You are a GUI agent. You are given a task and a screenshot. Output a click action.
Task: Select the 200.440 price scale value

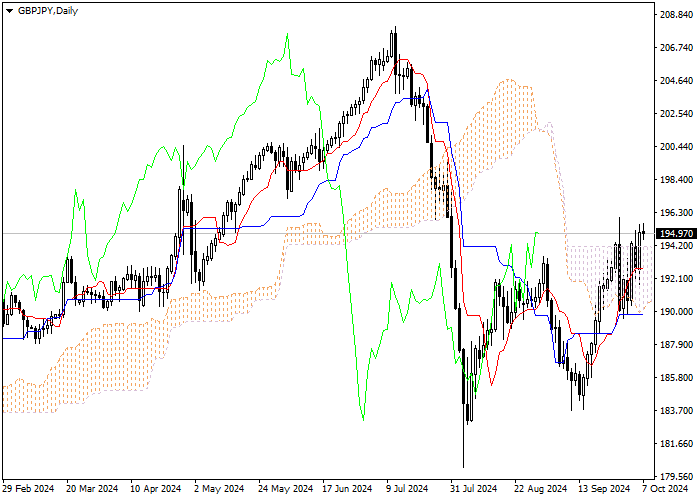pos(676,147)
